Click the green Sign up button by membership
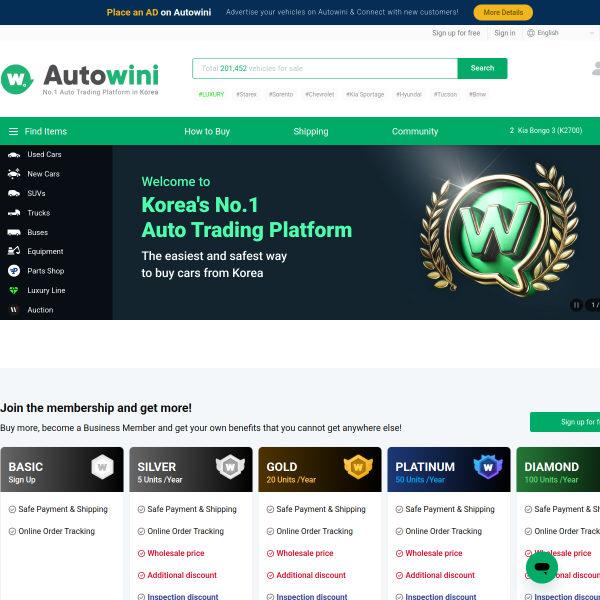Viewport: 600px width, 600px height. (x=565, y=422)
